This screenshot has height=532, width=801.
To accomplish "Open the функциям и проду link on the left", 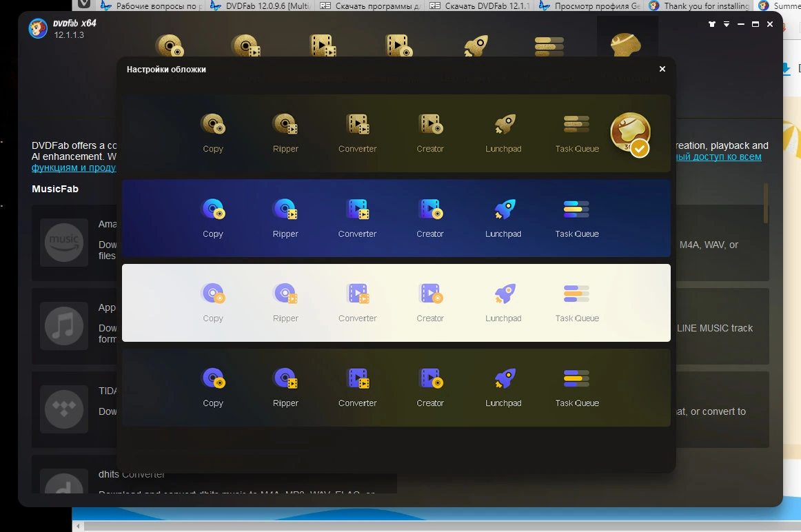I will click(x=74, y=167).
